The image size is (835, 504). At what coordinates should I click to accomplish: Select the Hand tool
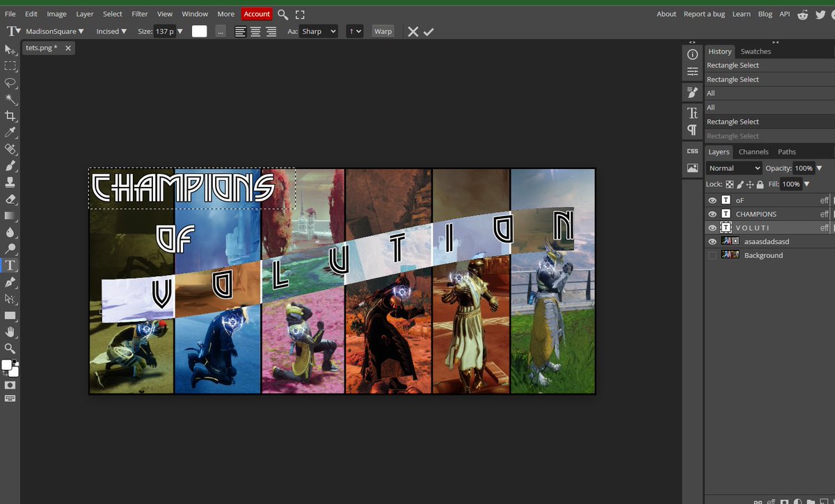coord(10,332)
